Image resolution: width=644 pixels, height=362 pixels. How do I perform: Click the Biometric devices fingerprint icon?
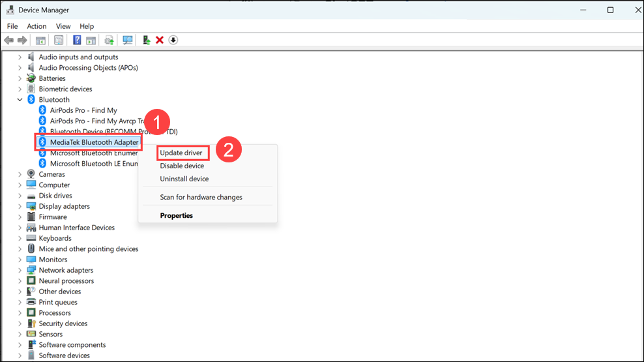click(x=31, y=89)
